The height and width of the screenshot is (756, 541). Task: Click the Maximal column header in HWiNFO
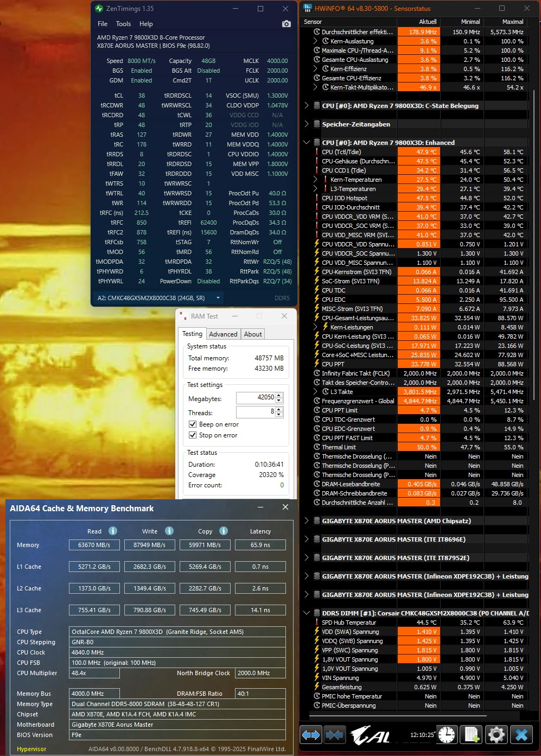pos(513,22)
